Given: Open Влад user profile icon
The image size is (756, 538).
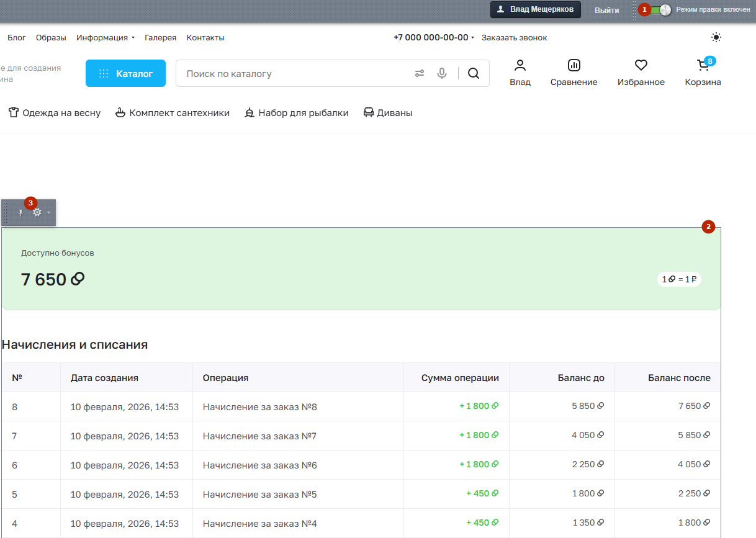Looking at the screenshot, I should click(520, 73).
